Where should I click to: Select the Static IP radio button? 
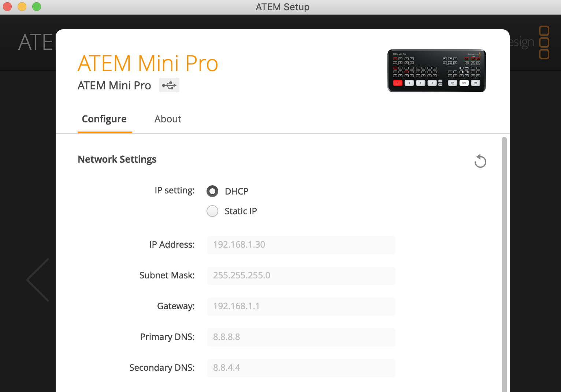click(212, 211)
